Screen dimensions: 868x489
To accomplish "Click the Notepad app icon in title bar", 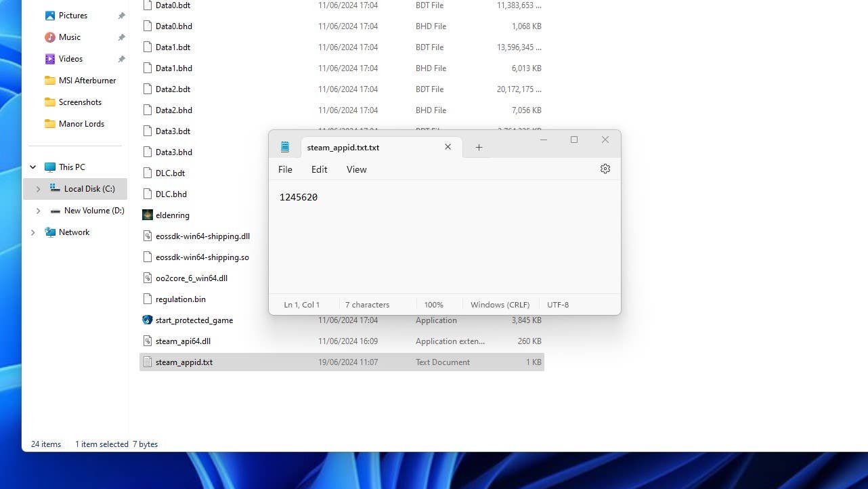I will tap(285, 147).
